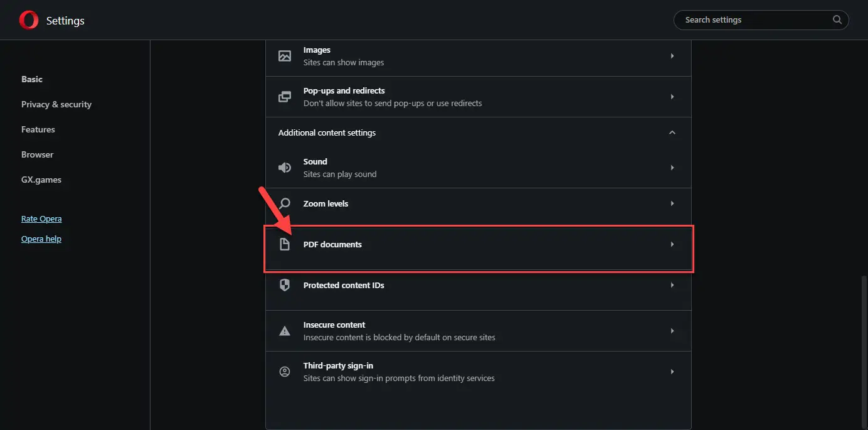The image size is (868, 430).
Task: Click the search magnifier icon
Action: pos(837,20)
